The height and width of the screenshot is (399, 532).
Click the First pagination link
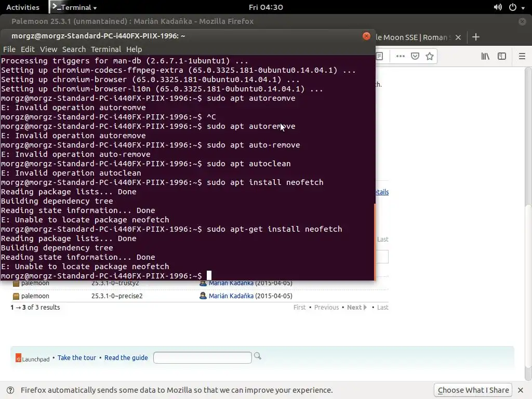[x=300, y=308]
